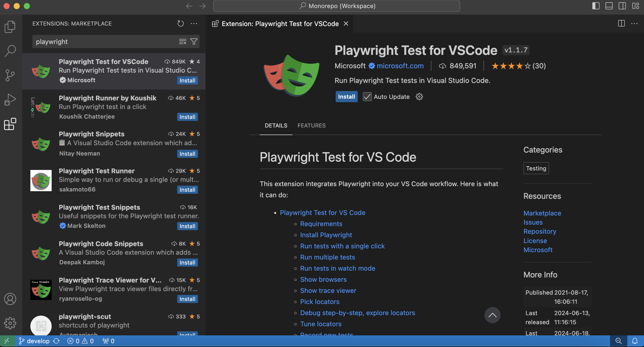Open editor More Actions ellipsis menu
The image size is (644, 347).
(x=634, y=24)
